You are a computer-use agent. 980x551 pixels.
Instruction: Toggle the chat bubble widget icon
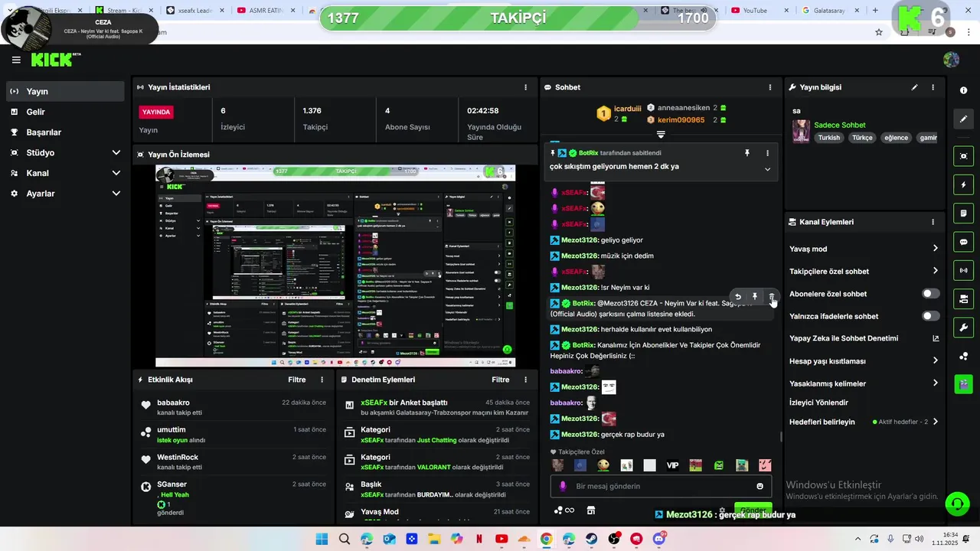(x=963, y=242)
